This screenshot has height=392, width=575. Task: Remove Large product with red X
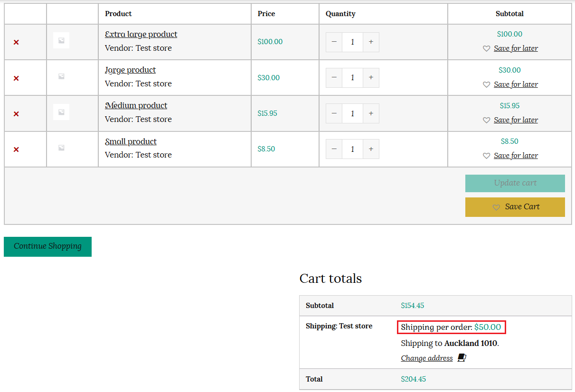pos(16,78)
